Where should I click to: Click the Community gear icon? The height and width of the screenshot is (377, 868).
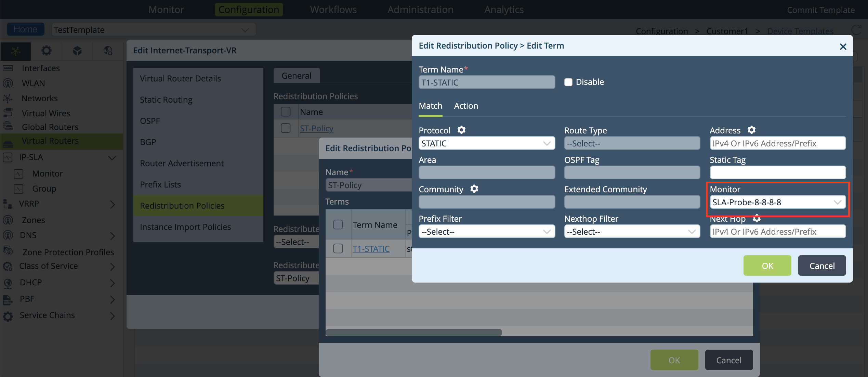tap(474, 189)
